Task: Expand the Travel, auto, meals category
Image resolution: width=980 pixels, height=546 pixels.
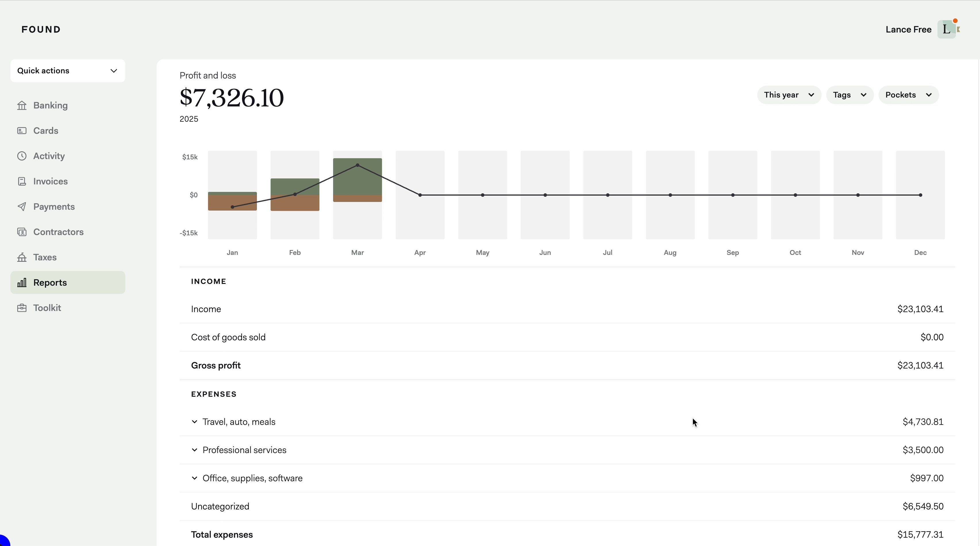Action: pos(194,422)
